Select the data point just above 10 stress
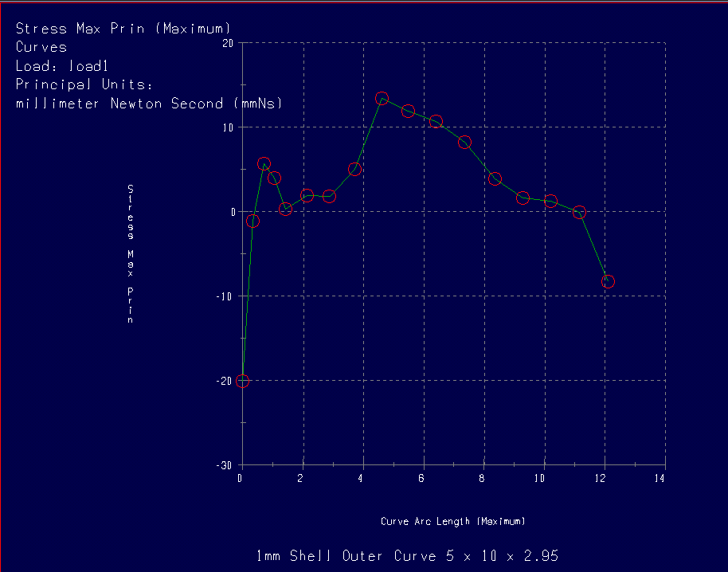Viewport: 728px width, 572px height. click(x=436, y=121)
